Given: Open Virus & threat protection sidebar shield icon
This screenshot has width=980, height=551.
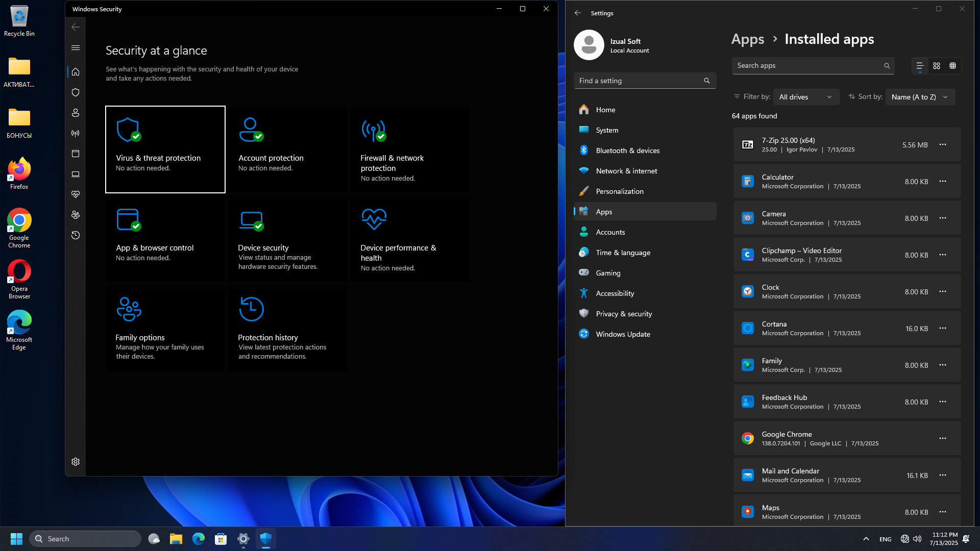Looking at the screenshot, I should [76, 92].
